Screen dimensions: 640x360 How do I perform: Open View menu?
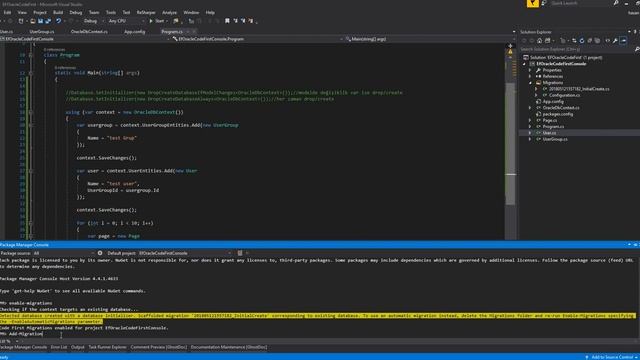(22, 13)
